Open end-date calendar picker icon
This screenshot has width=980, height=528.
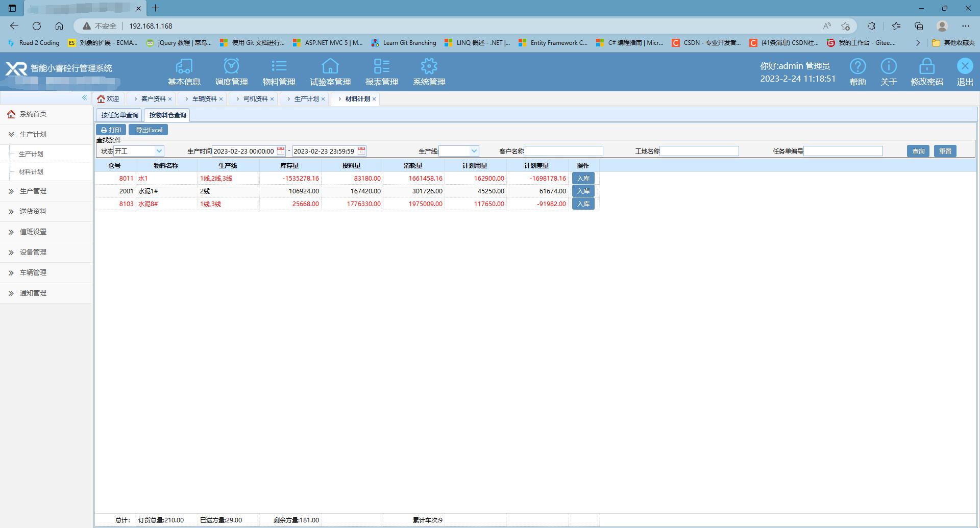point(361,151)
